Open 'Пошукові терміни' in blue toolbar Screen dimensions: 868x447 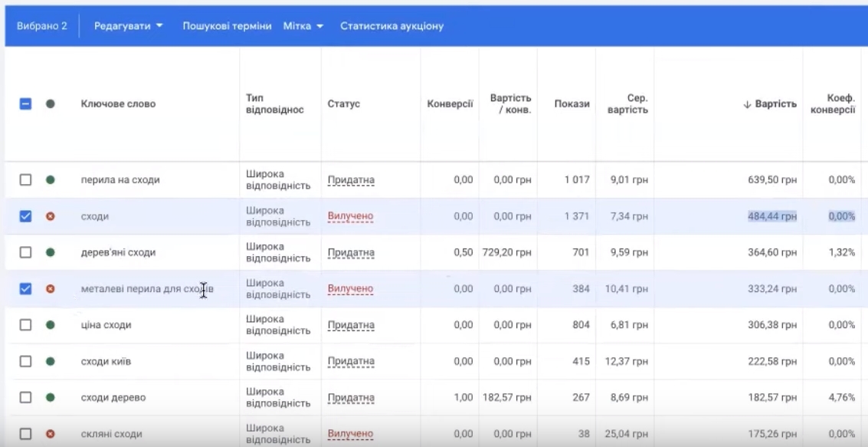pyautogui.click(x=227, y=26)
